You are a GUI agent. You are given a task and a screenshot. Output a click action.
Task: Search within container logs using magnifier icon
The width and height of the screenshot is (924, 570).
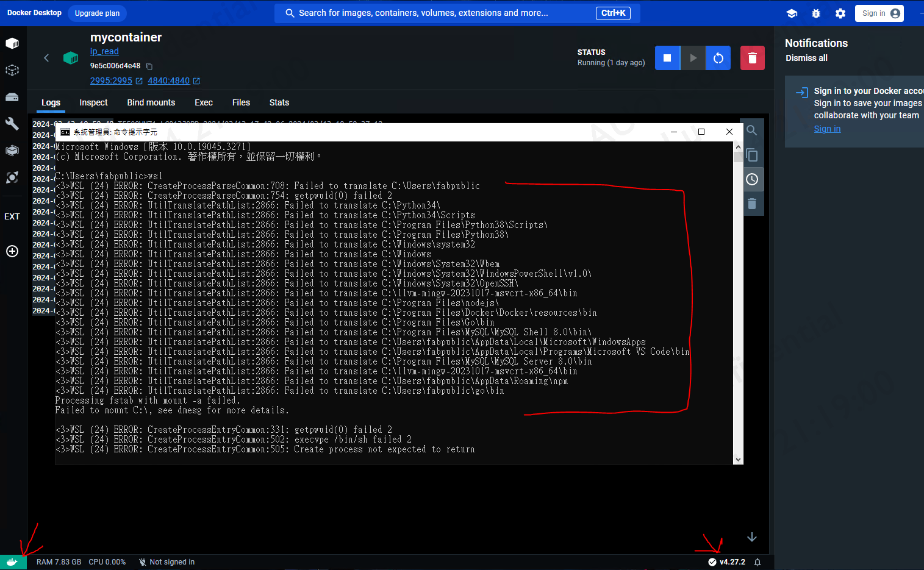pos(752,130)
